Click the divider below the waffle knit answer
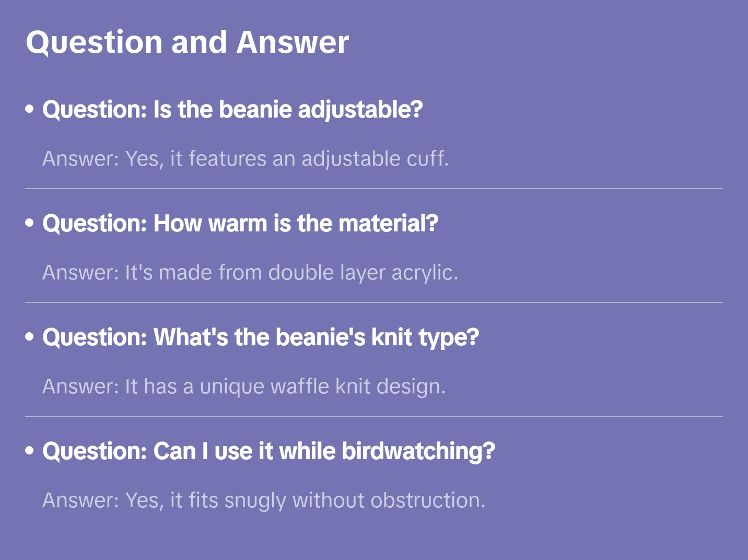This screenshot has height=560, width=748. pyautogui.click(x=374, y=416)
